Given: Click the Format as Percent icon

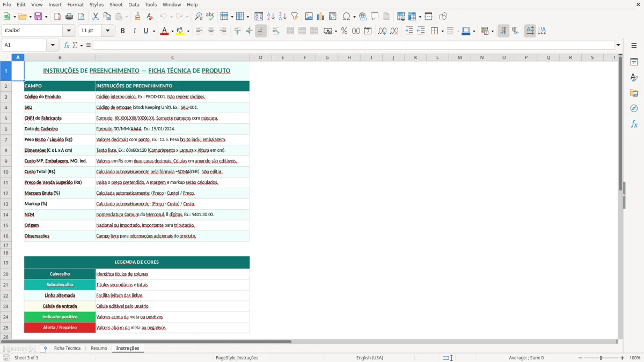Looking at the screenshot, I should click(x=344, y=31).
